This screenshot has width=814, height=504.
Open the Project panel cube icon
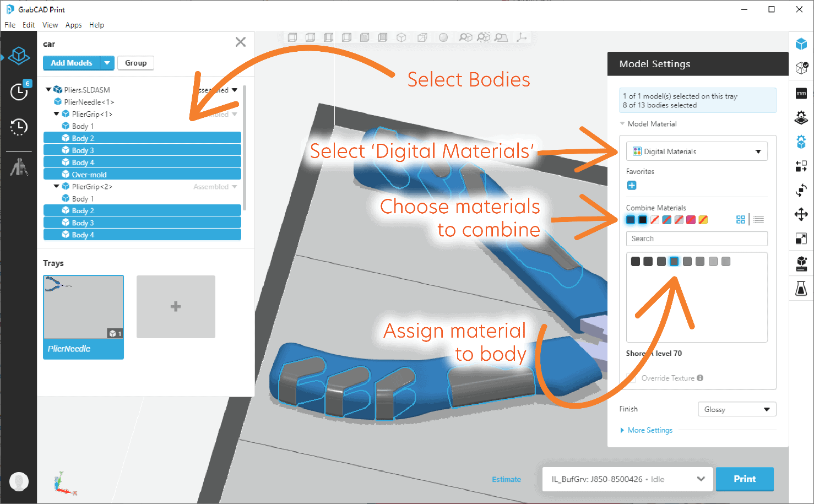click(19, 55)
